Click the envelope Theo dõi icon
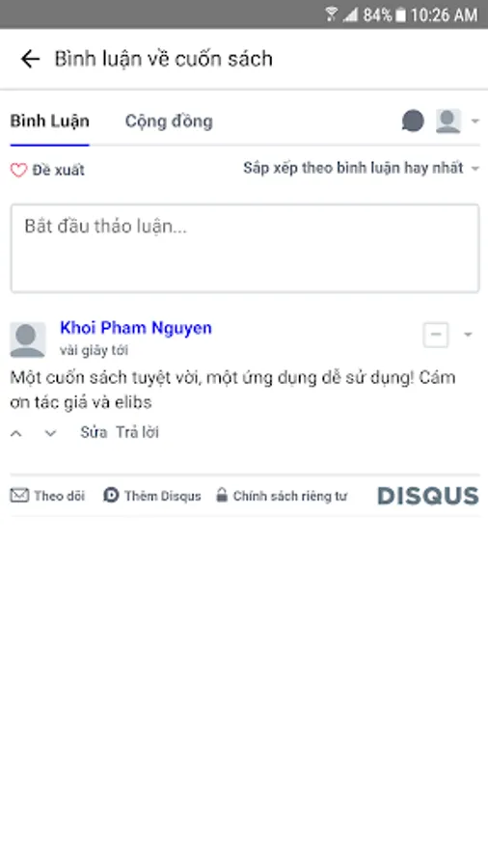 click(x=19, y=496)
